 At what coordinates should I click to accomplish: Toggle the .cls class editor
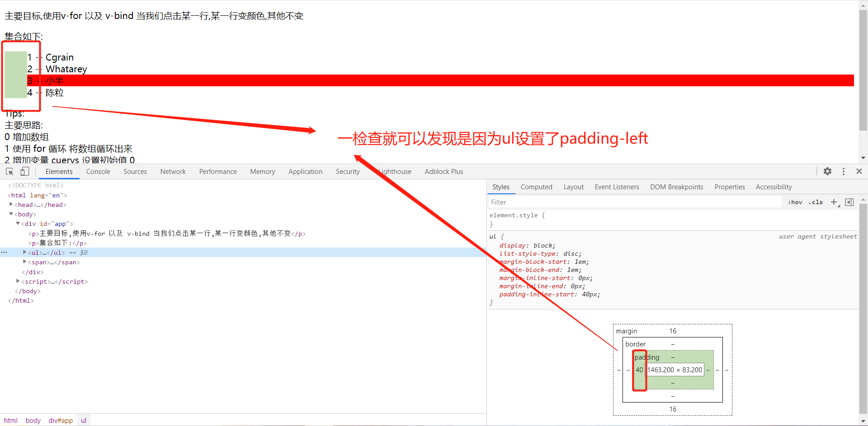(x=816, y=202)
